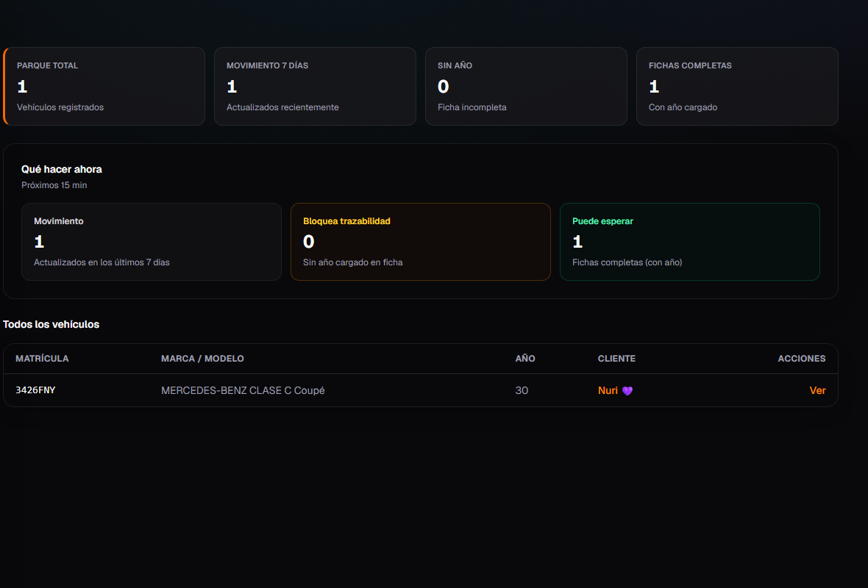This screenshot has width=868, height=588.
Task: Select the Fichas Completas stat card
Action: point(737,86)
